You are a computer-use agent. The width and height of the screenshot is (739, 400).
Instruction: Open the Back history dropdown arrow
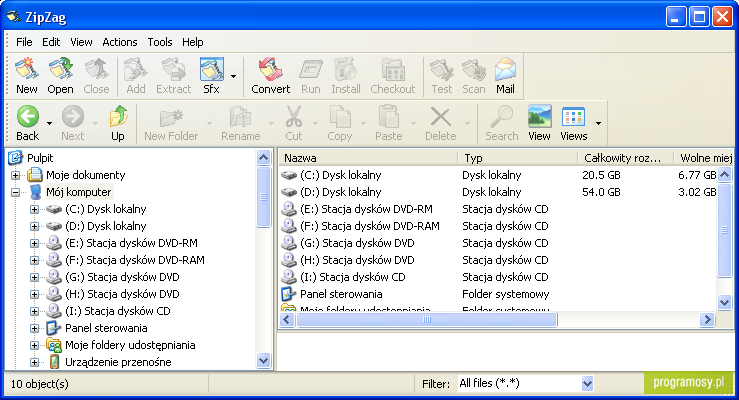click(49, 123)
